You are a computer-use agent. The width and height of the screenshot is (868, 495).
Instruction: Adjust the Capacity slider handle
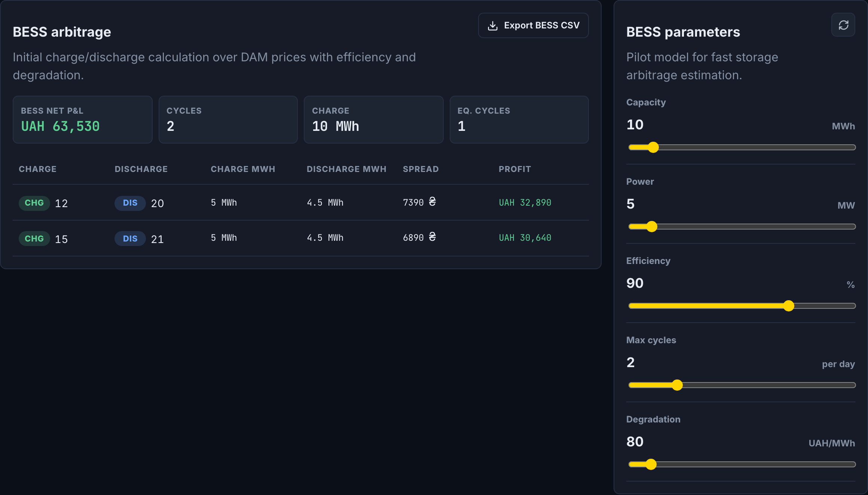point(653,147)
